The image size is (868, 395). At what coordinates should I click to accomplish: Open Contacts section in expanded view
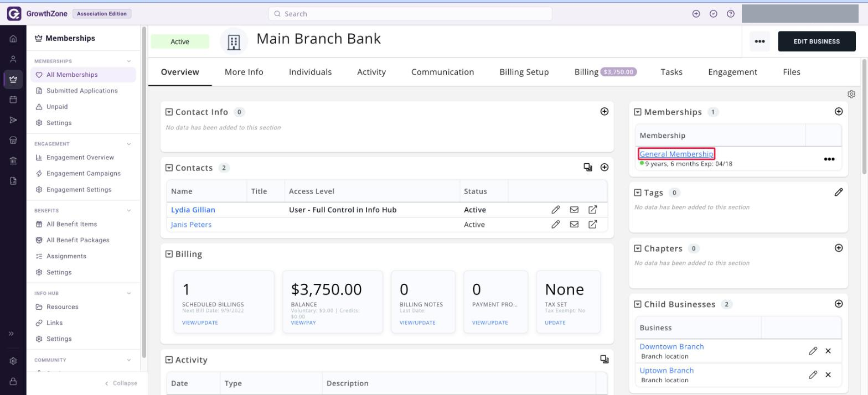click(588, 167)
